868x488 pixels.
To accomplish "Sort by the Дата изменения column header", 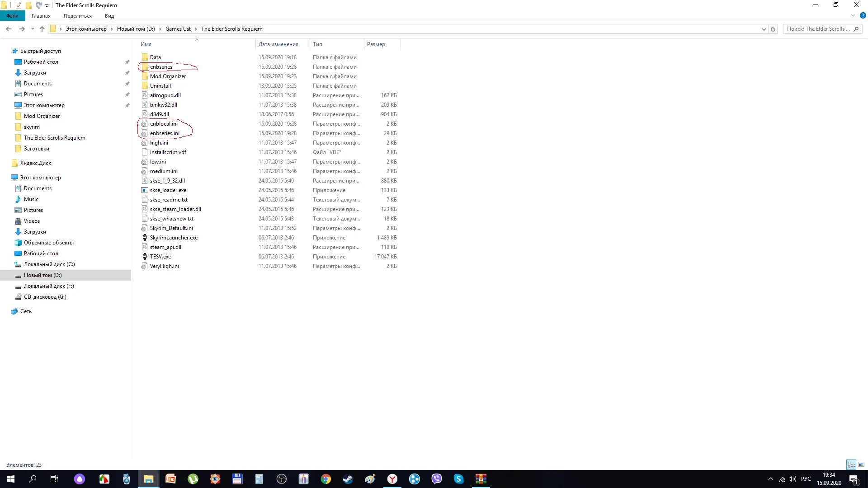I will point(278,44).
